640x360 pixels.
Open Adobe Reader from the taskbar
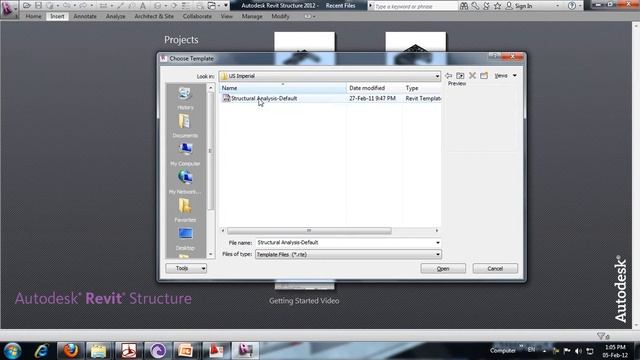click(128, 351)
